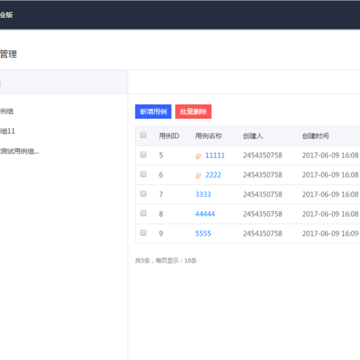Click the creation time in the 2222 row
The height and width of the screenshot is (360, 360).
[x=330, y=175]
